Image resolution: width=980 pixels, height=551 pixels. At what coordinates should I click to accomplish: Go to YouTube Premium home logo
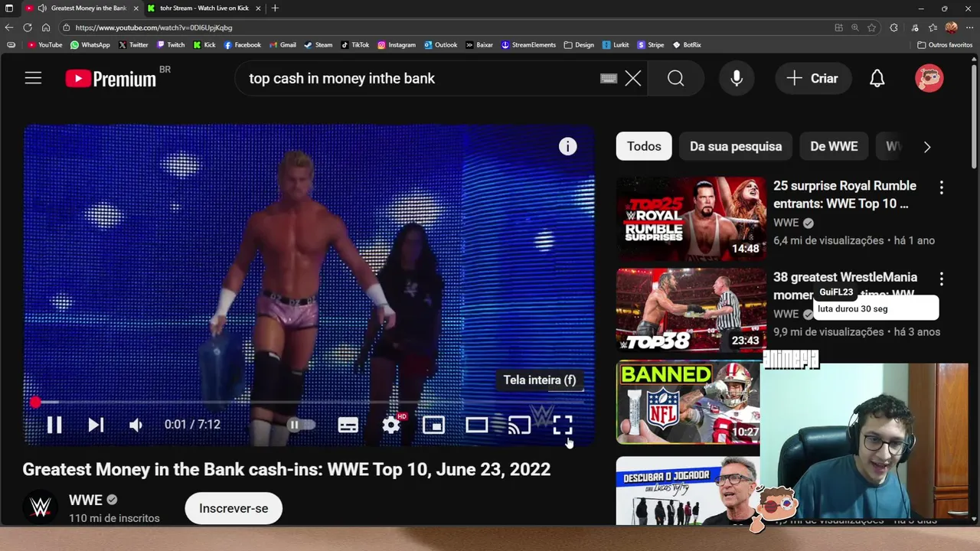point(110,78)
